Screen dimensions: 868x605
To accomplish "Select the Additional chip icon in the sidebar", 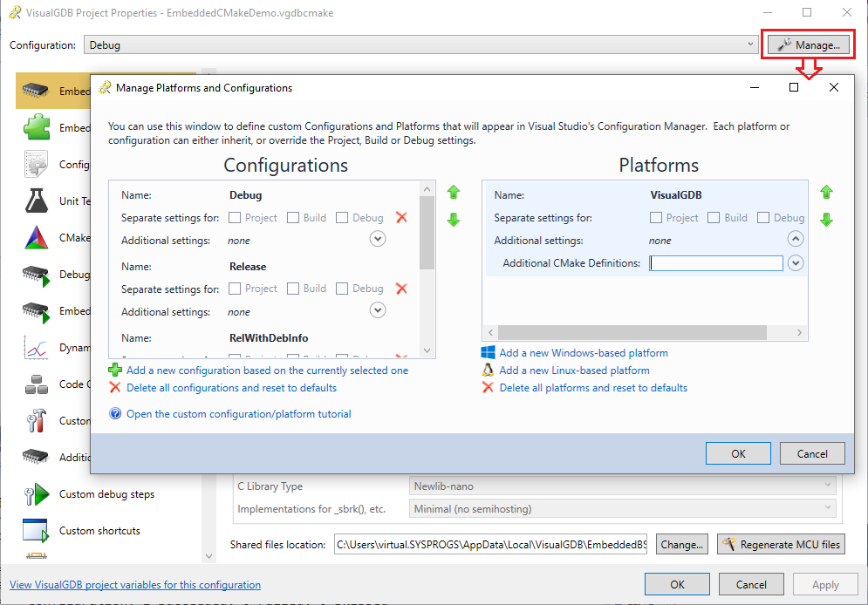I will (x=36, y=457).
